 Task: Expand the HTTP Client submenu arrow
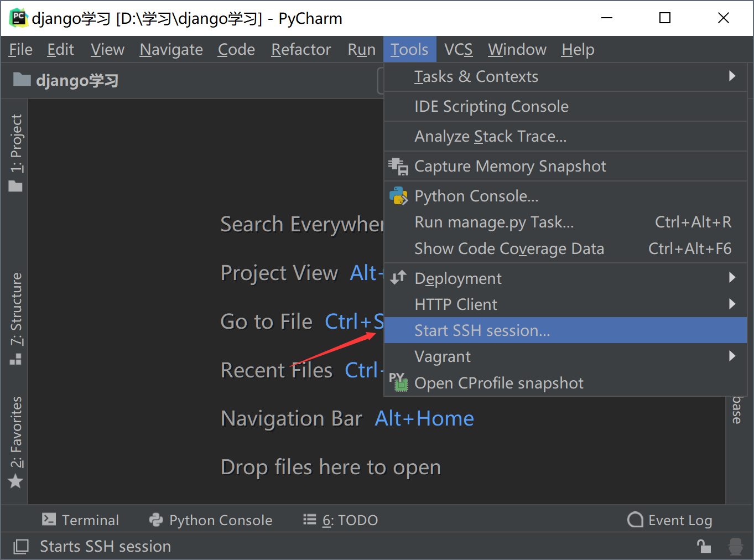click(732, 304)
